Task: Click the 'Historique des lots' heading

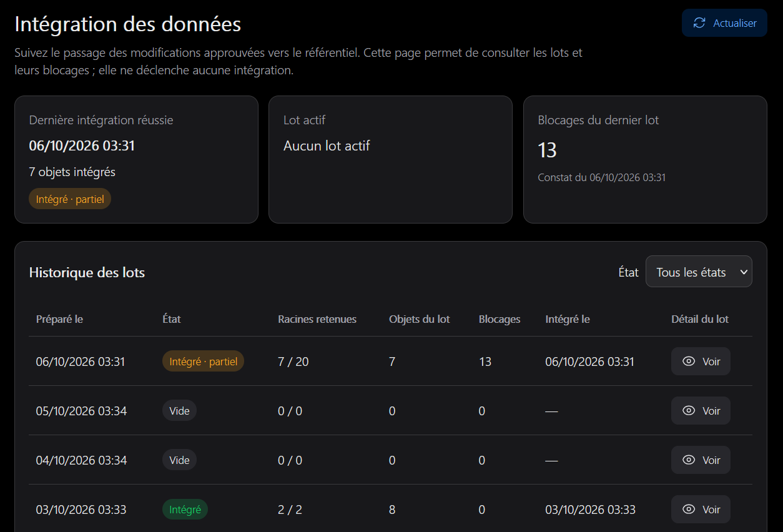Action: point(87,272)
